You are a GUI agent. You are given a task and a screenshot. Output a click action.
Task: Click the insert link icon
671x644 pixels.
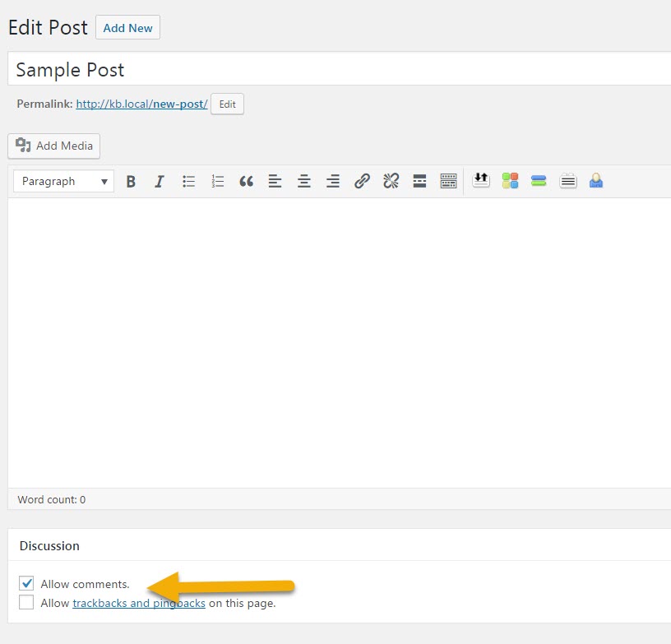click(x=362, y=182)
